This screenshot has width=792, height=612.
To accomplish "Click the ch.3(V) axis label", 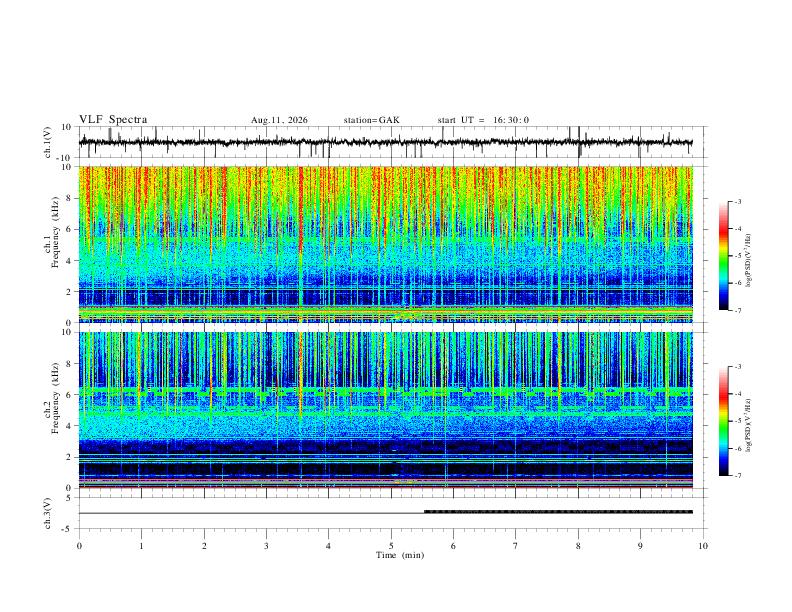I will click(x=48, y=514).
